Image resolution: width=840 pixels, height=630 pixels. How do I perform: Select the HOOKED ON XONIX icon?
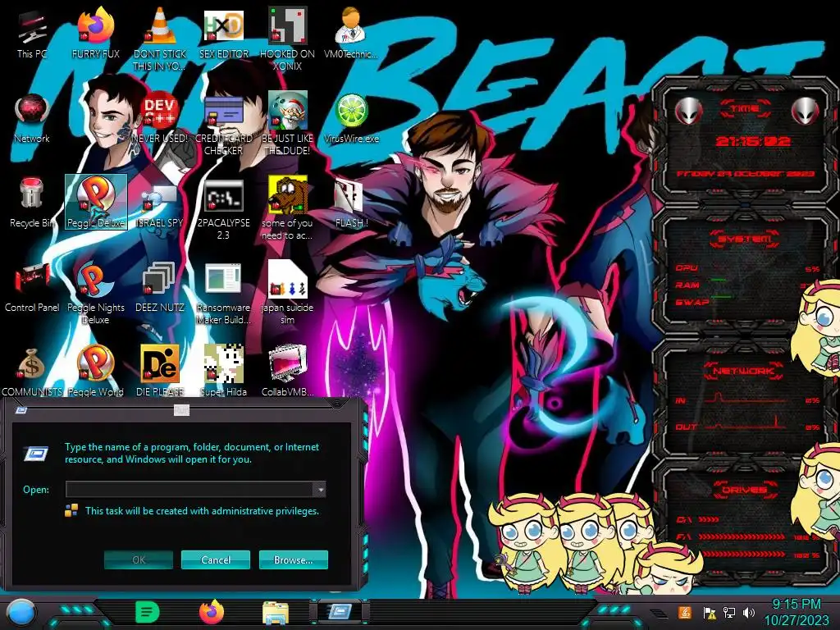[x=288, y=40]
